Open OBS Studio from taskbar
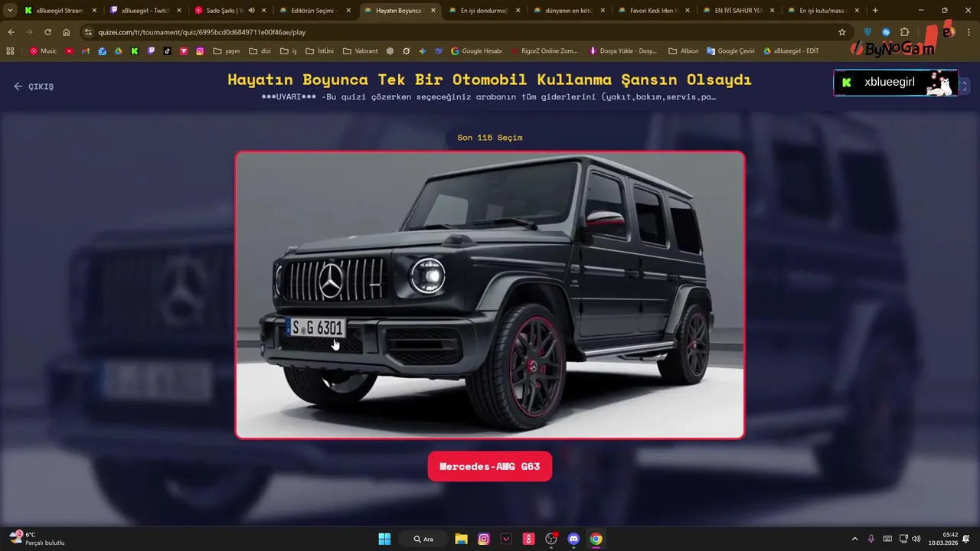Screen dimensions: 980x551 click(x=551, y=539)
